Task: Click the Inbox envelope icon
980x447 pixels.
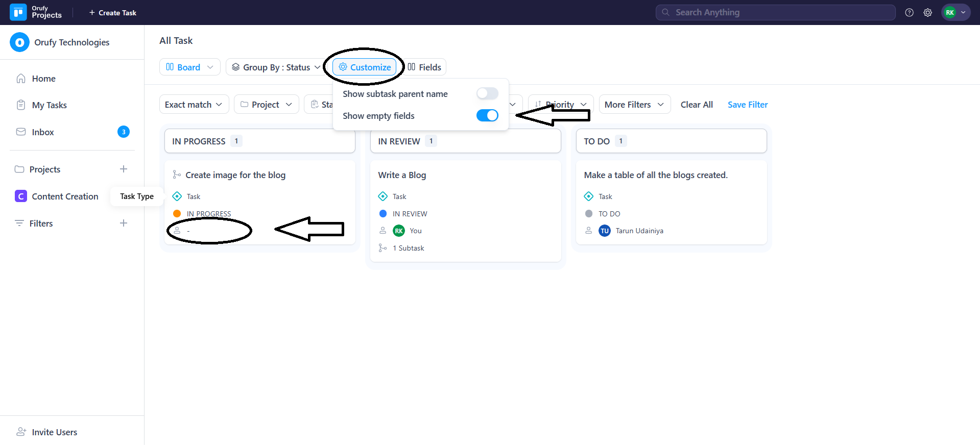Action: pos(21,132)
